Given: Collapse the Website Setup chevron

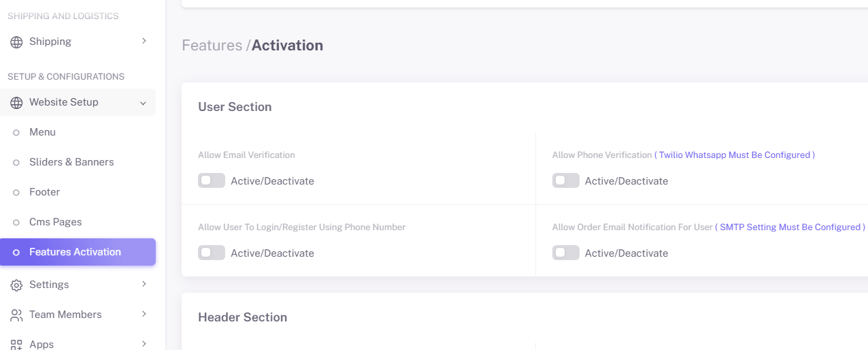Looking at the screenshot, I should coord(143,103).
